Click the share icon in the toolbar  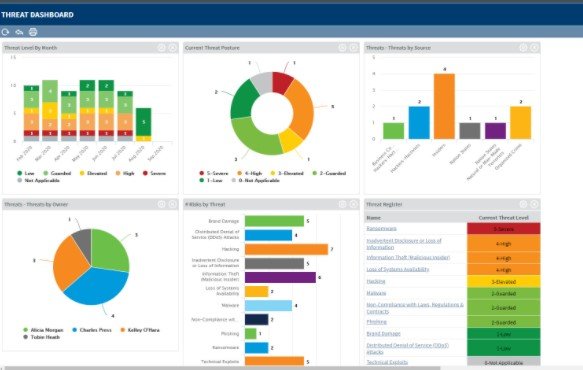pos(19,32)
